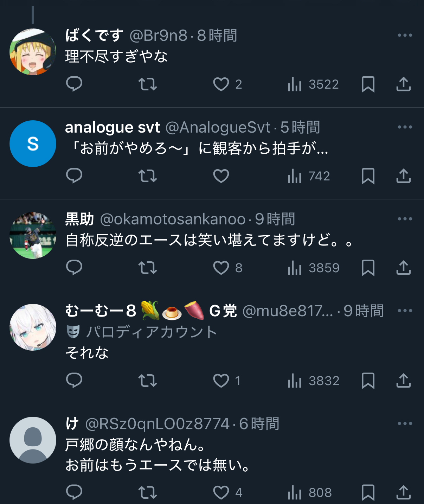
Task: Retweet the 黒助 post
Action: pyautogui.click(x=147, y=268)
